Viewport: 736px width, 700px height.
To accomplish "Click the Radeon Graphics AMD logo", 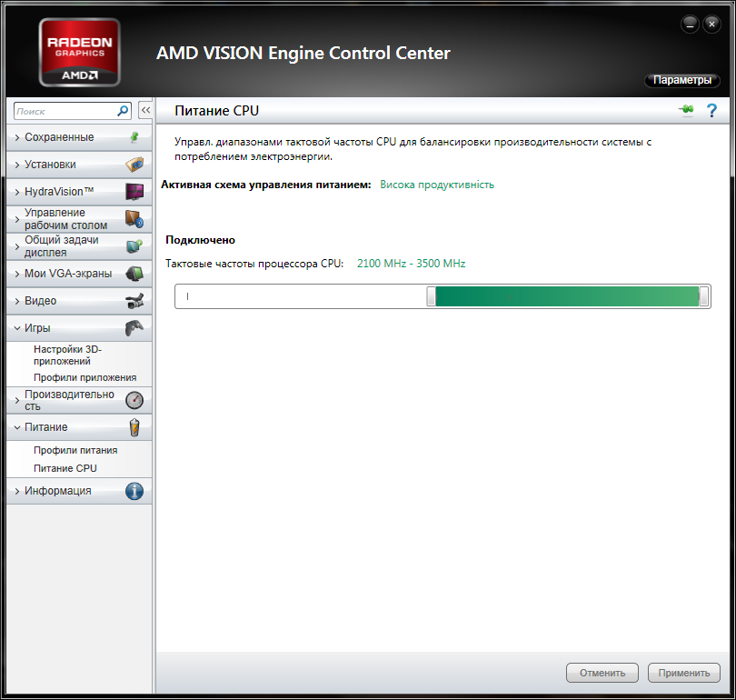I will [79, 52].
